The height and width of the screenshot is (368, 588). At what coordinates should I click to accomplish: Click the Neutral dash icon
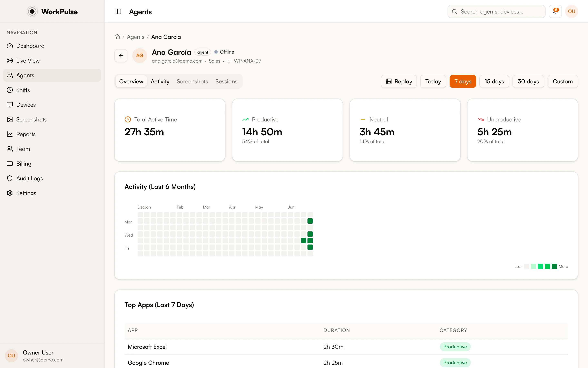coord(363,120)
